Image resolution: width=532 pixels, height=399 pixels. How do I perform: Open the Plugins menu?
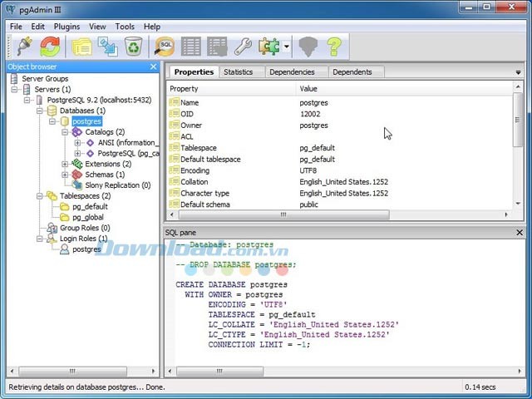point(66,27)
